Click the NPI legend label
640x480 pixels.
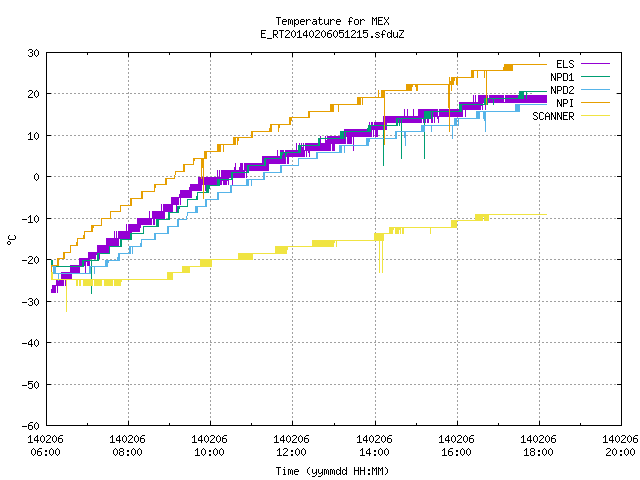pos(565,103)
